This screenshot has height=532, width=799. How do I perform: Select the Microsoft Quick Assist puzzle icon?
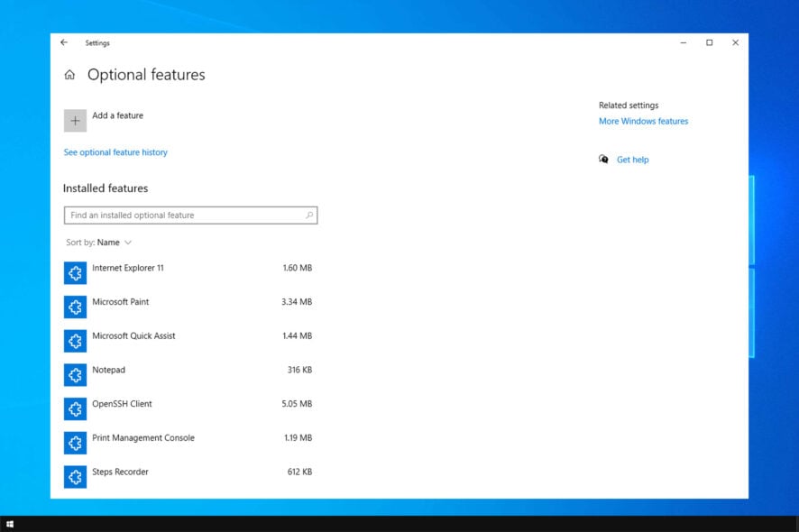pyautogui.click(x=75, y=341)
